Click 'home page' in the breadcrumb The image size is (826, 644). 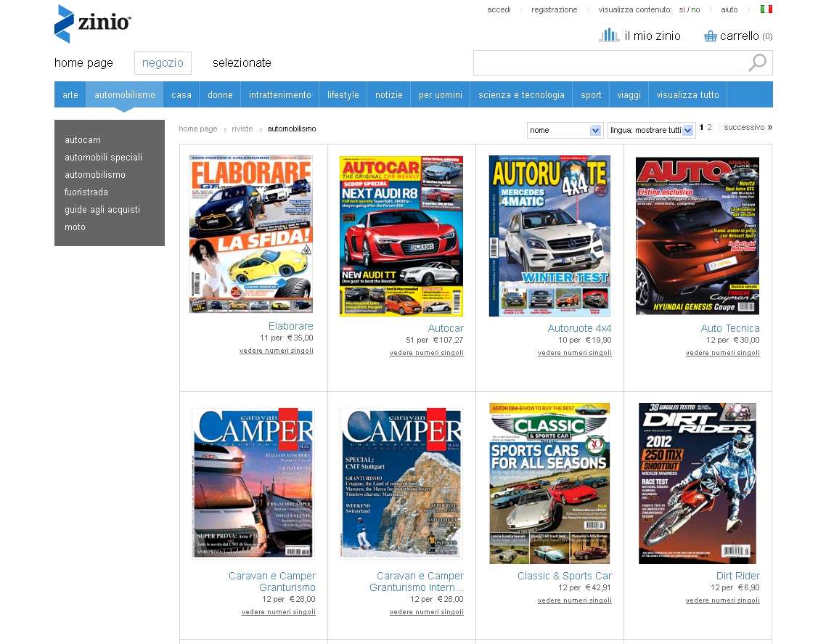[198, 129]
